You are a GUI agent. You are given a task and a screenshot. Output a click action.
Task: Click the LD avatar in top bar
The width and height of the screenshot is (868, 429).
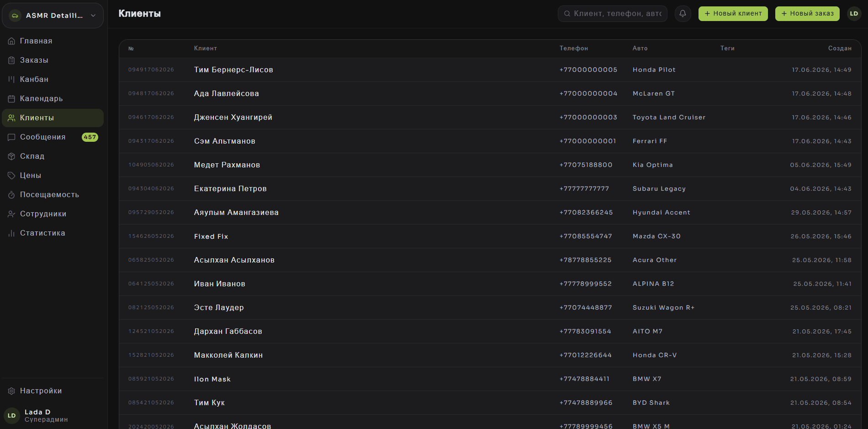(854, 14)
